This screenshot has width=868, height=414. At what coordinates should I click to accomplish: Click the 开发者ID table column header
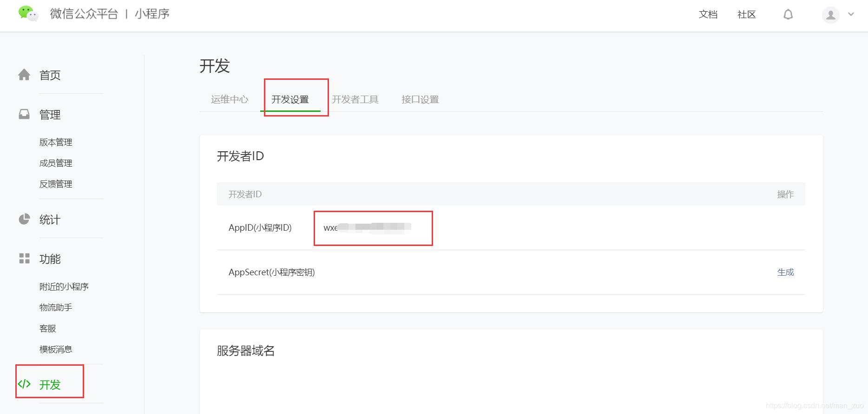pos(245,194)
